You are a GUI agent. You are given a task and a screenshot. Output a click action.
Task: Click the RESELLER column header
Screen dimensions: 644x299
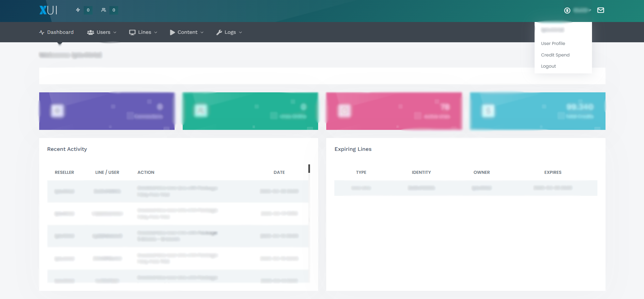pyautogui.click(x=64, y=172)
